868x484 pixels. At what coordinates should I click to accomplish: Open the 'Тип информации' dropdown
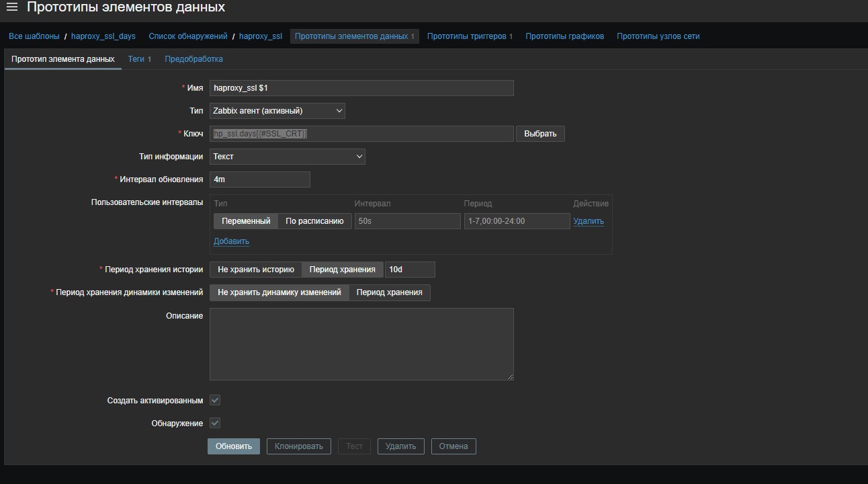coord(288,157)
